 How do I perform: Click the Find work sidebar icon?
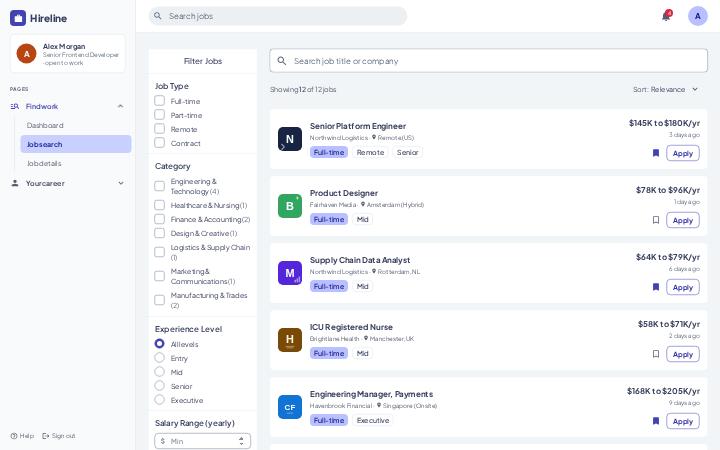click(x=15, y=107)
